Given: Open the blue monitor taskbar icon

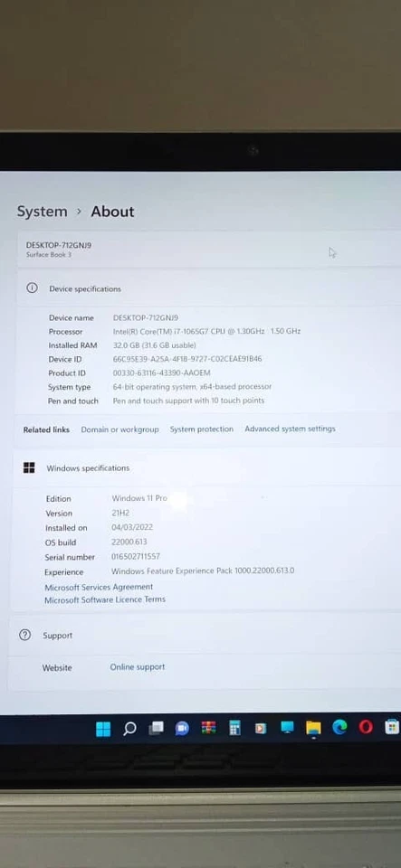Looking at the screenshot, I should (x=287, y=727).
